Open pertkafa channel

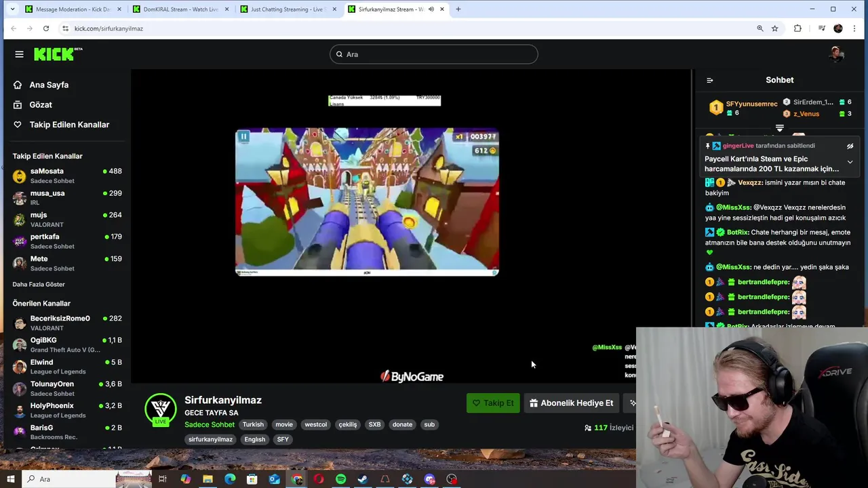pos(66,241)
